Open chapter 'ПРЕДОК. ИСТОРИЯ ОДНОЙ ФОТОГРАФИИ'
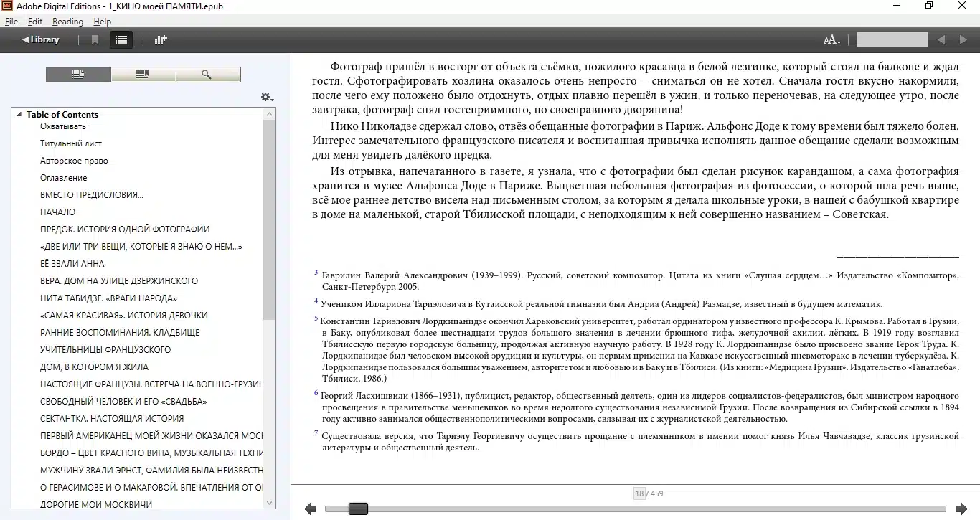 click(x=125, y=230)
